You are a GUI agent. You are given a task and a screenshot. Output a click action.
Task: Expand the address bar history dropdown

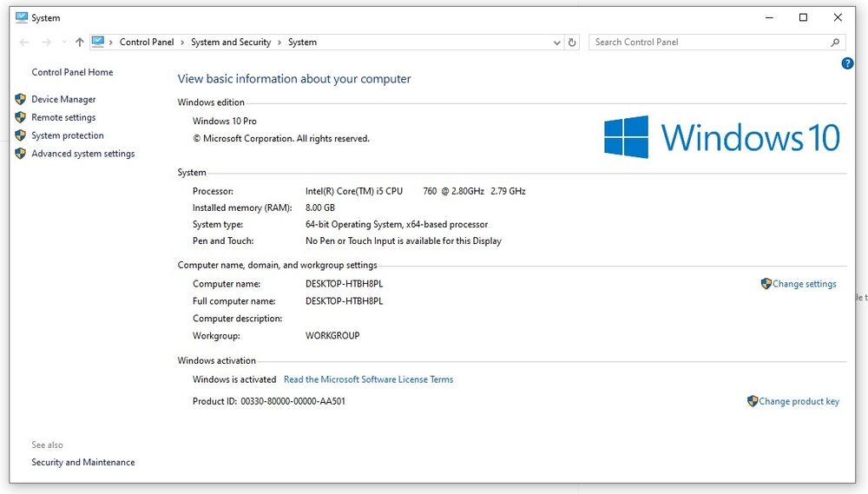click(x=556, y=42)
